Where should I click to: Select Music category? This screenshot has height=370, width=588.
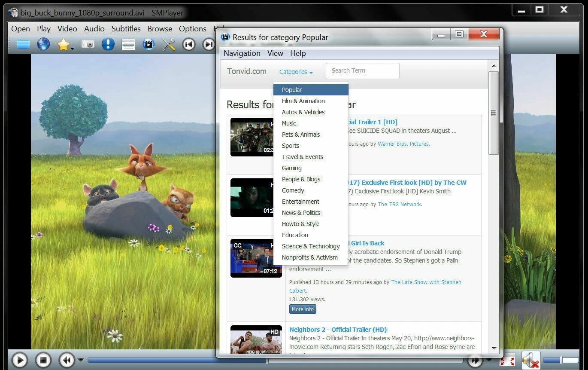pyautogui.click(x=311, y=123)
